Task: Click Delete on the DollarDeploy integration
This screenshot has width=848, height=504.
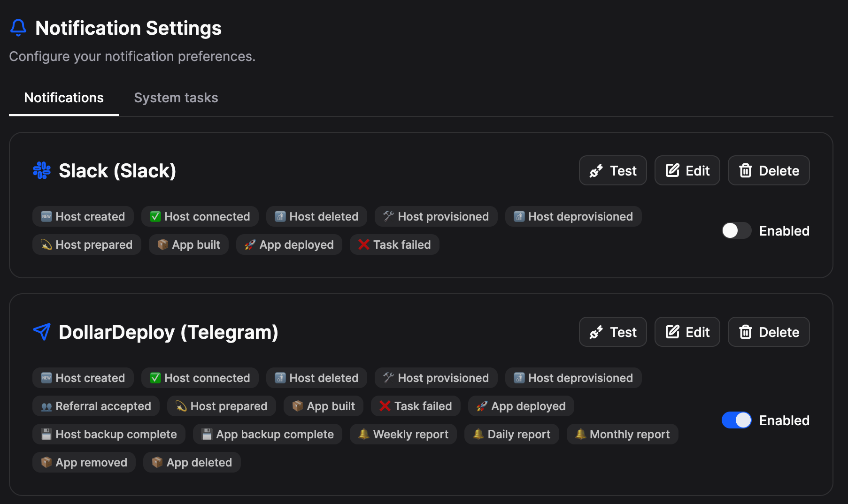Action: (x=768, y=332)
